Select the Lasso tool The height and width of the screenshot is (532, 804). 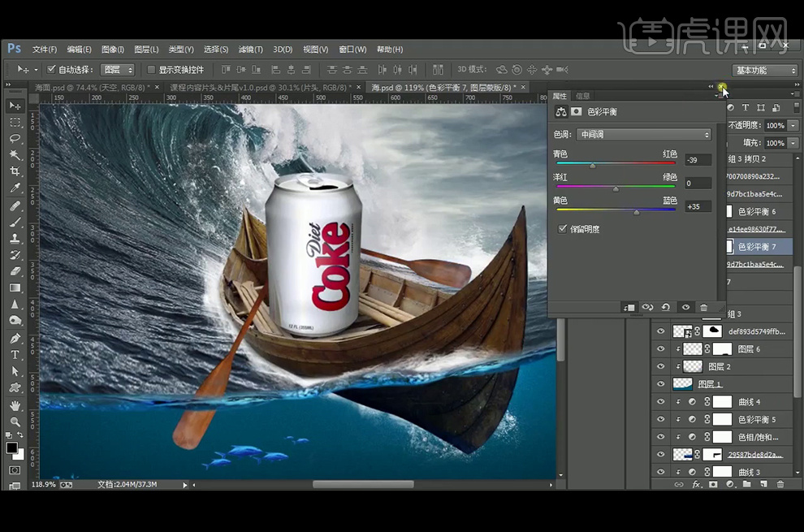pyautogui.click(x=15, y=139)
